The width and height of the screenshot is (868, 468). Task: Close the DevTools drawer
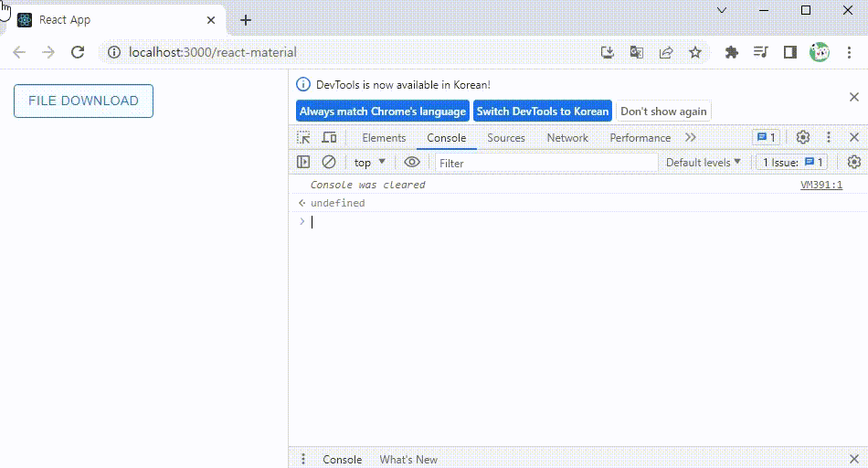click(854, 459)
